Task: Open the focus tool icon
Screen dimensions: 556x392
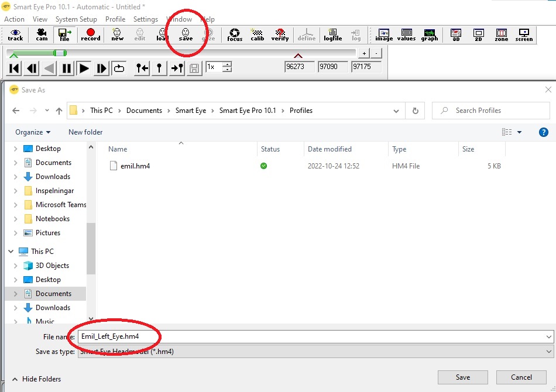Action: [234, 35]
